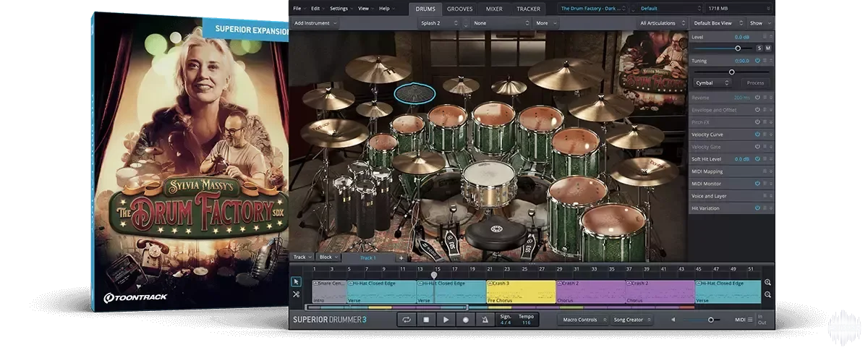868x353 pixels.
Task: Click the master volume speaker icon
Action: click(673, 320)
